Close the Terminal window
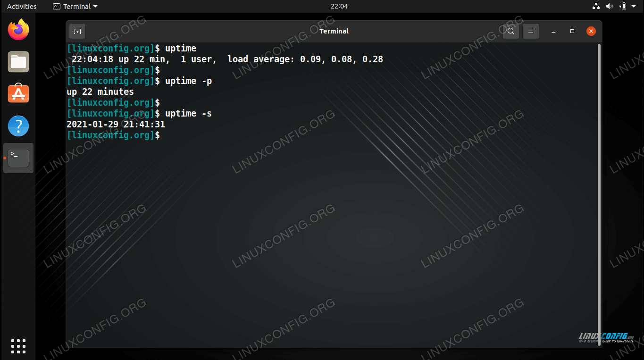The width and height of the screenshot is (644, 360). (591, 31)
